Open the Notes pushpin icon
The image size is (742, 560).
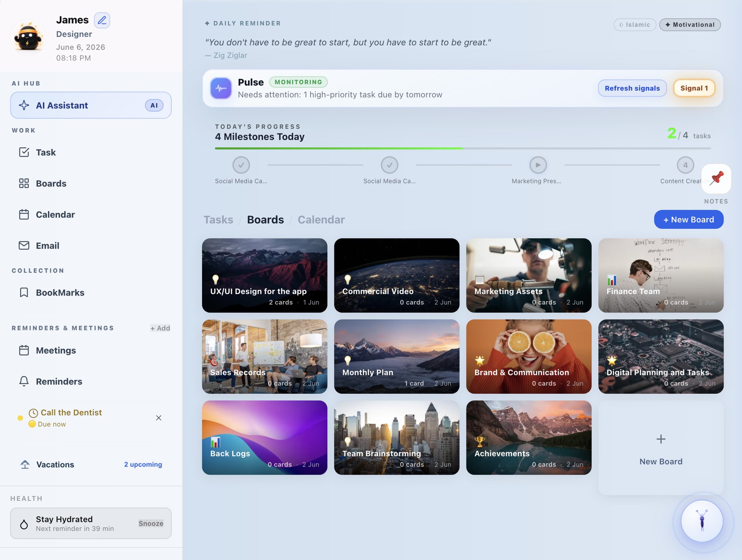[716, 179]
